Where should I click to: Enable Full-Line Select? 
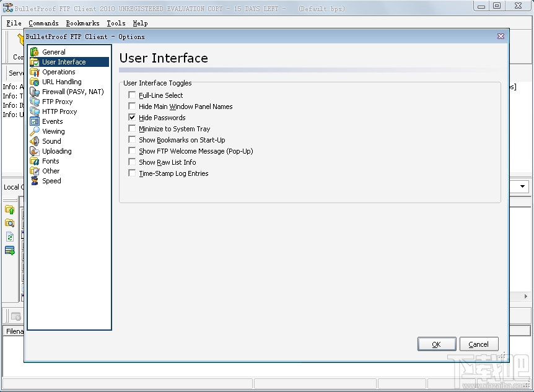click(131, 95)
